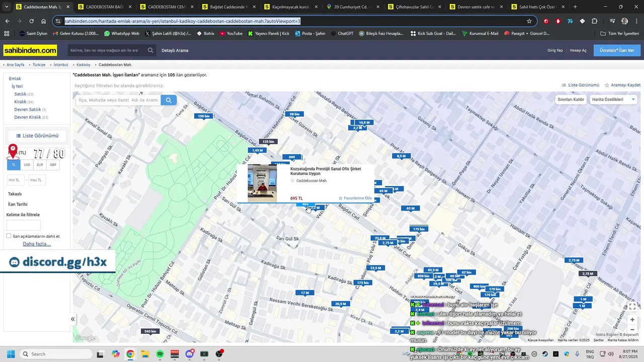The image size is (644, 362).
Task: Switch to the Bağdat Caddesinde tab
Action: click(229, 7)
